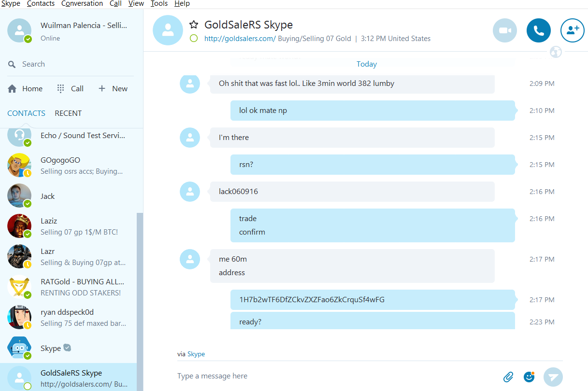Add people to this conversation
This screenshot has width=588, height=391.
(573, 30)
